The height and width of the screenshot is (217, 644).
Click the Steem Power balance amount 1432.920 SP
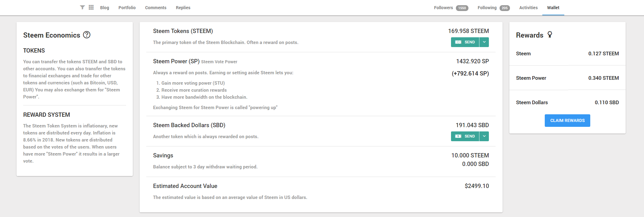(x=472, y=61)
